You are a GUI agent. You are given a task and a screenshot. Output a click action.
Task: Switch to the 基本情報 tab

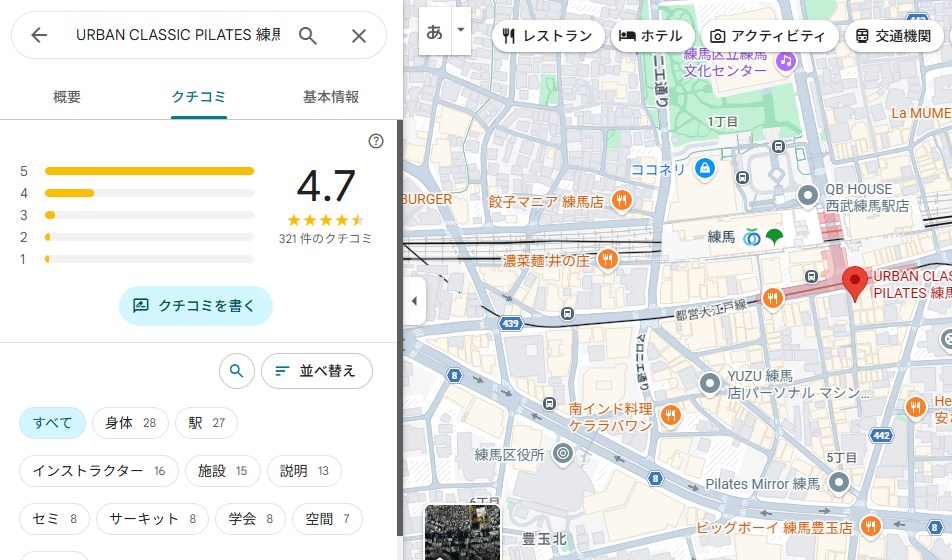331,97
